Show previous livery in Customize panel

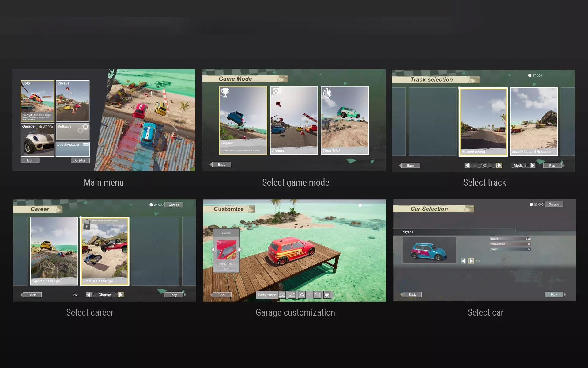[x=213, y=250]
